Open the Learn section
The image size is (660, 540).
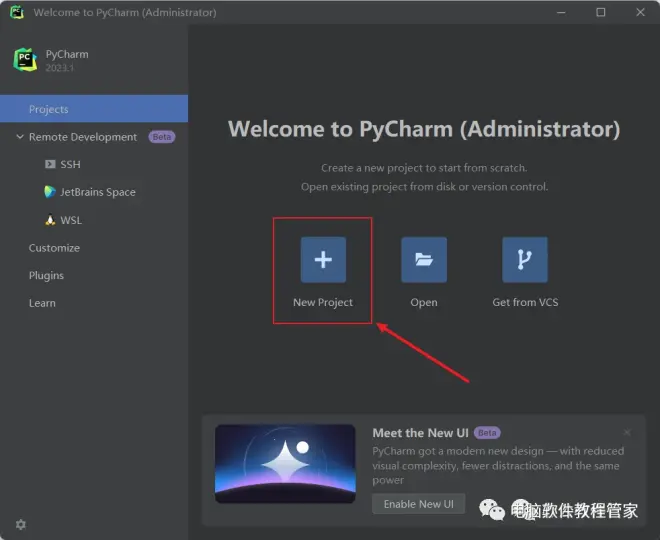[x=42, y=303]
